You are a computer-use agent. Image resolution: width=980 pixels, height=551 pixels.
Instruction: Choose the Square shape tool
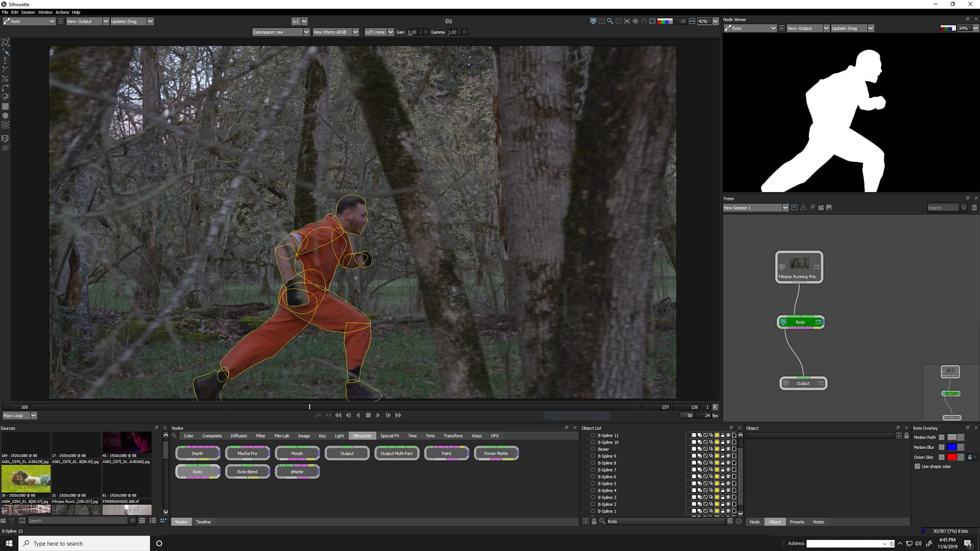click(6, 107)
